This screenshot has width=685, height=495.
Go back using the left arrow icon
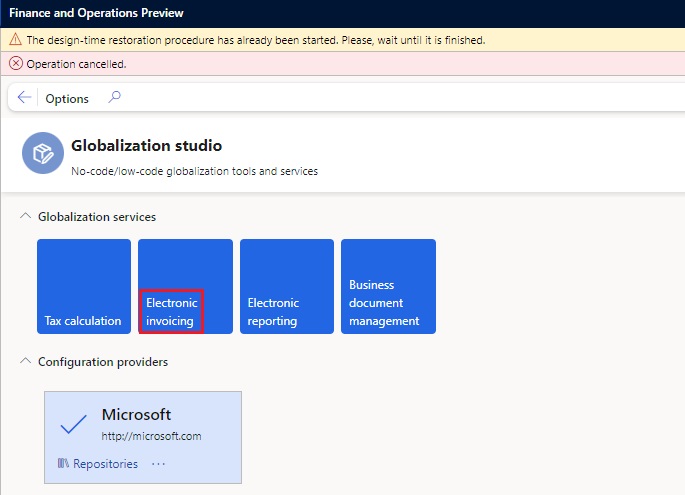[x=24, y=97]
